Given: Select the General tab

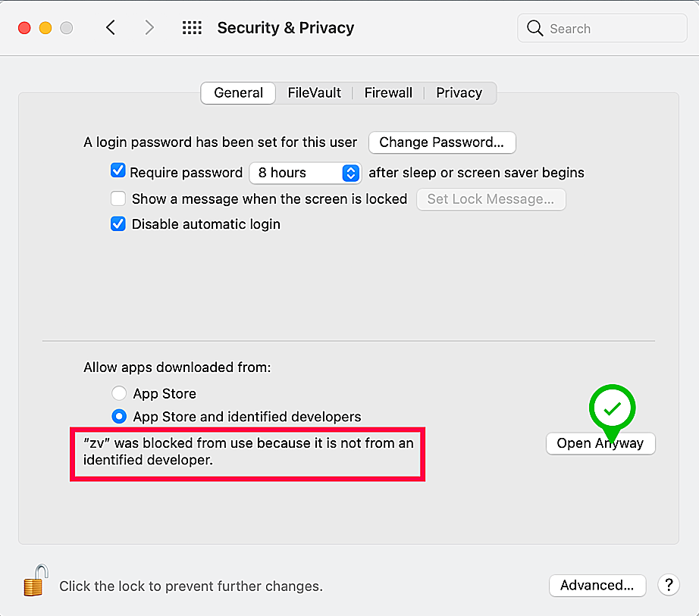Looking at the screenshot, I should pos(239,93).
